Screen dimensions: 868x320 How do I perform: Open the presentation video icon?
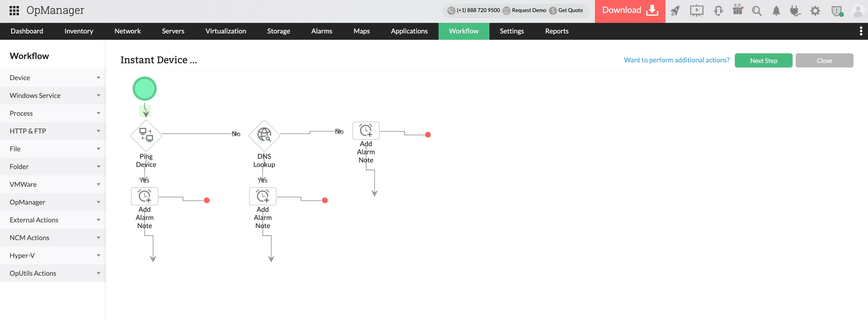tap(697, 11)
